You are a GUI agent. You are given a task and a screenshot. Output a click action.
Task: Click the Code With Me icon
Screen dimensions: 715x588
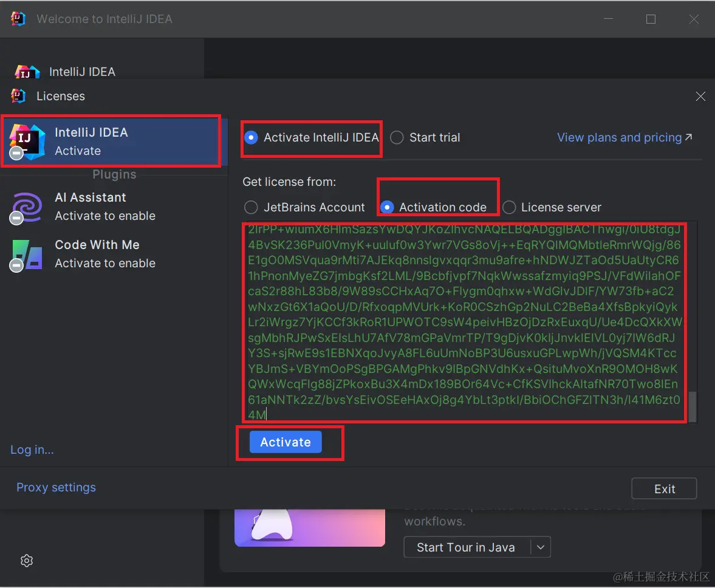(x=27, y=255)
